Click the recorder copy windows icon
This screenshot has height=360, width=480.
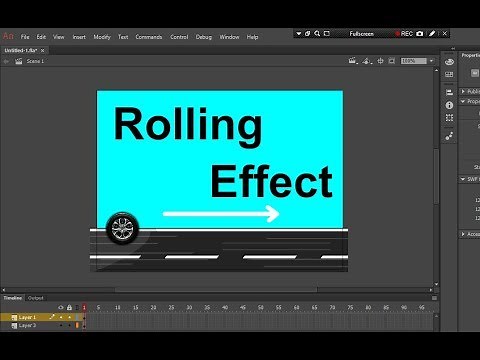[x=307, y=33]
